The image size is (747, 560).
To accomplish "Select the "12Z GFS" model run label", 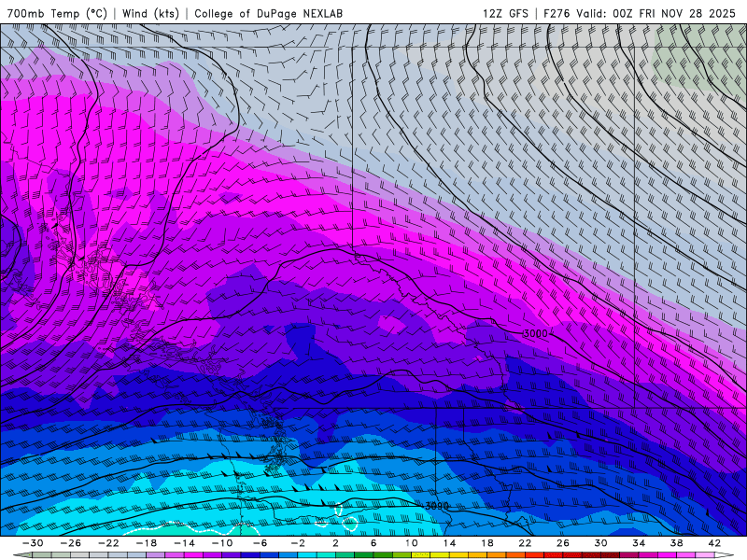I will [505, 14].
